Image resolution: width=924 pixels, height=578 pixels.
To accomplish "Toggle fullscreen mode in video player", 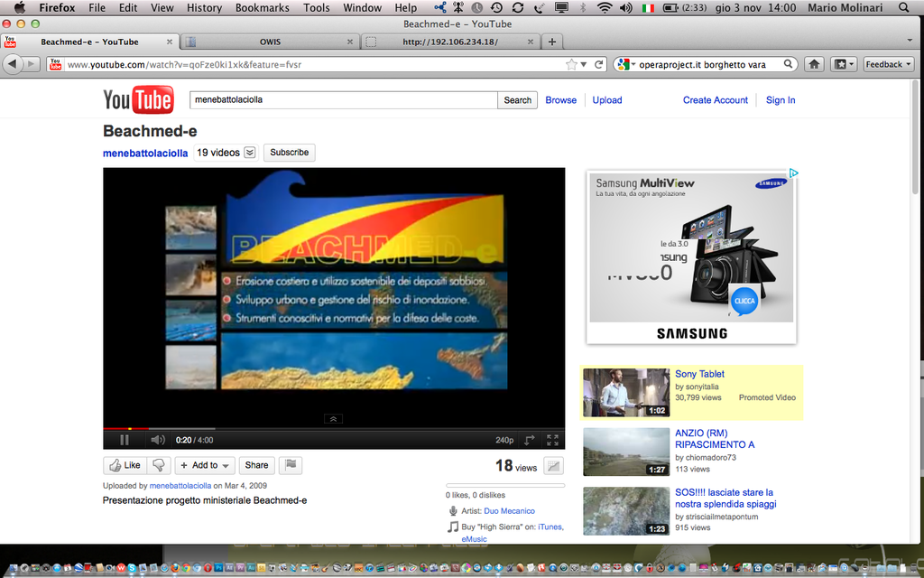I will click(x=552, y=440).
